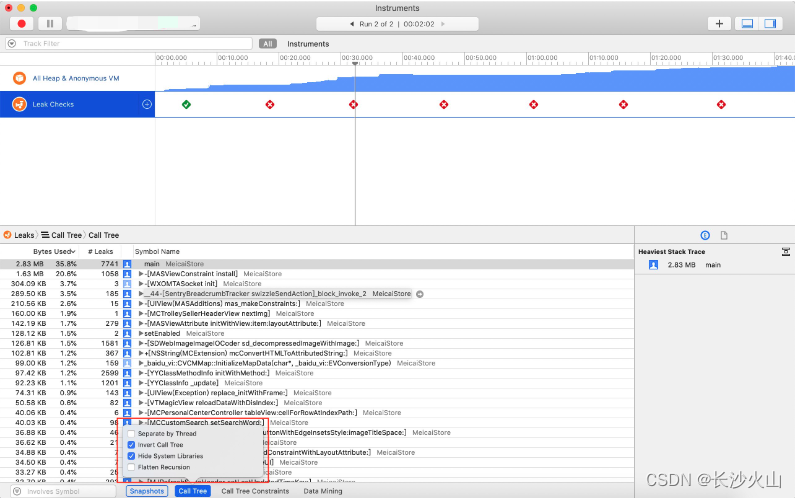Click the red Record button
The width and height of the screenshot is (796, 498).
tap(21, 23)
